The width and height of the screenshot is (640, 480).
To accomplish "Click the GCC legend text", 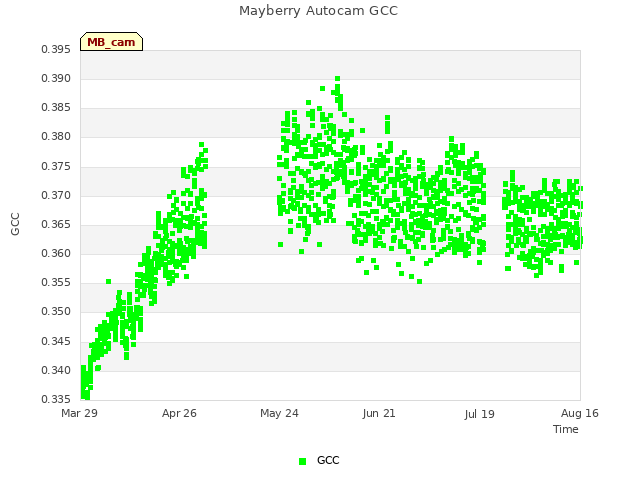I will coord(328,460).
